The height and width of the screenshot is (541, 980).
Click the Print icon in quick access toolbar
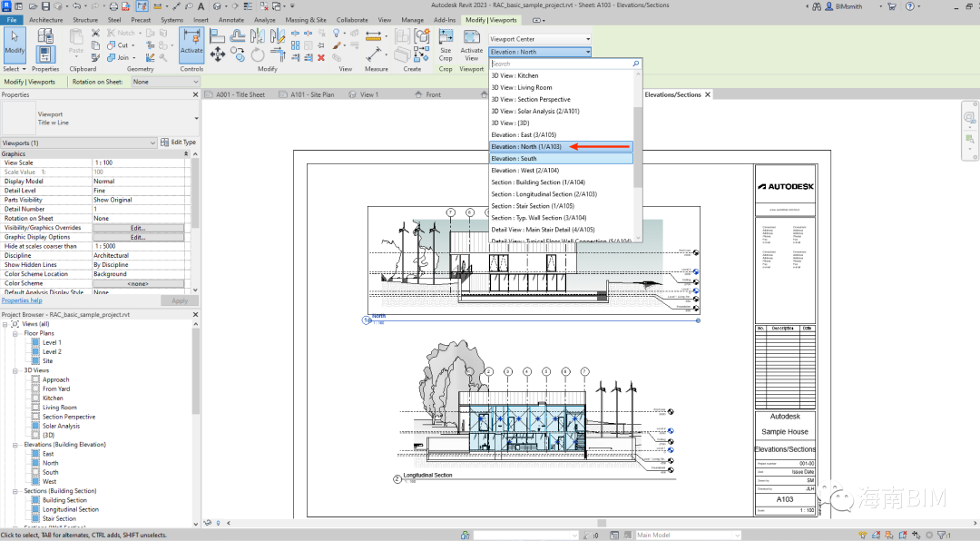pos(113,6)
